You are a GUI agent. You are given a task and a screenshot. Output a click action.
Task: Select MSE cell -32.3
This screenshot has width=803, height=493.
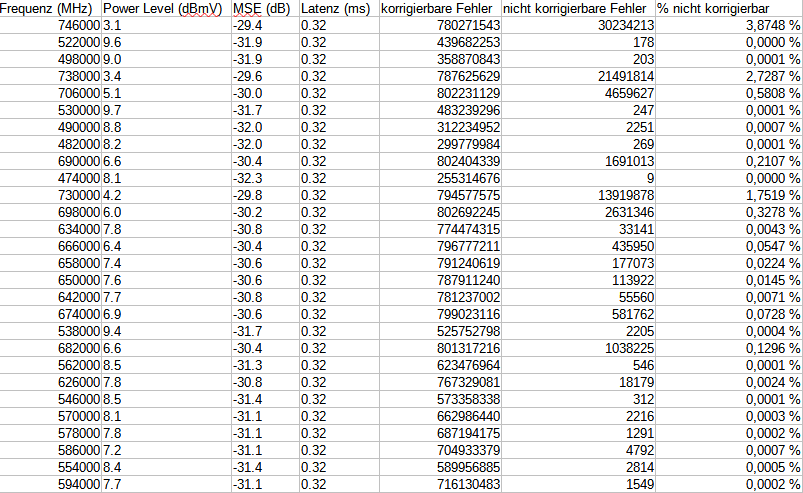click(x=265, y=179)
